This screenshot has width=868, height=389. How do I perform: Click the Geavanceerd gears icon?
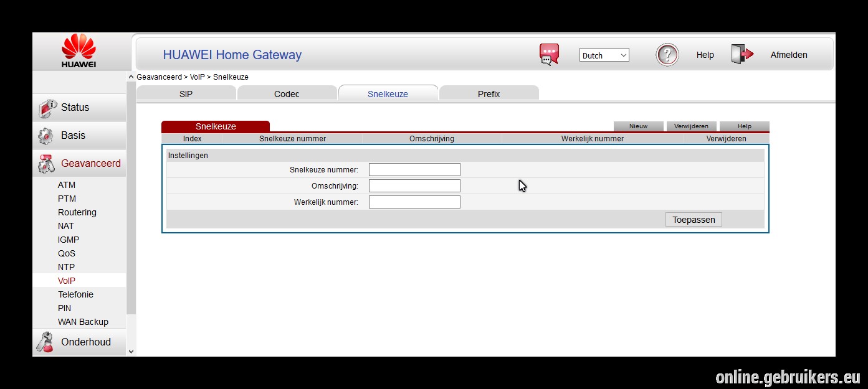pos(46,164)
